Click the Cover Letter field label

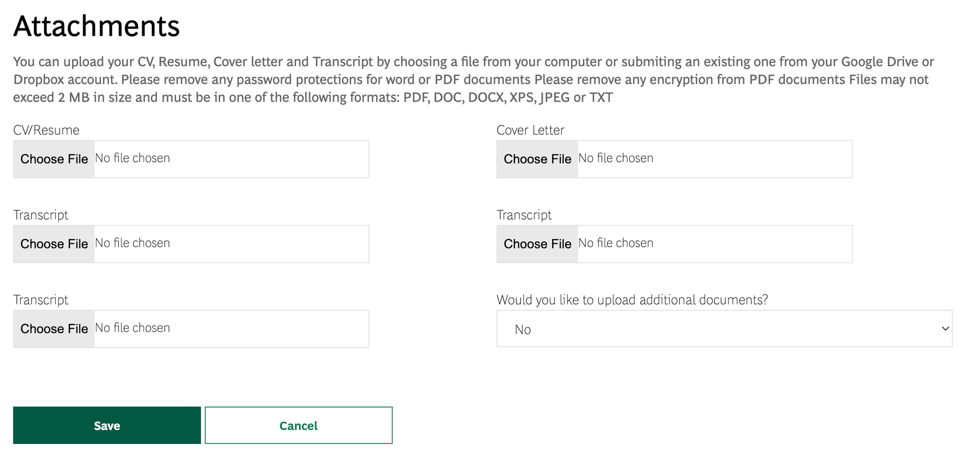(x=530, y=130)
